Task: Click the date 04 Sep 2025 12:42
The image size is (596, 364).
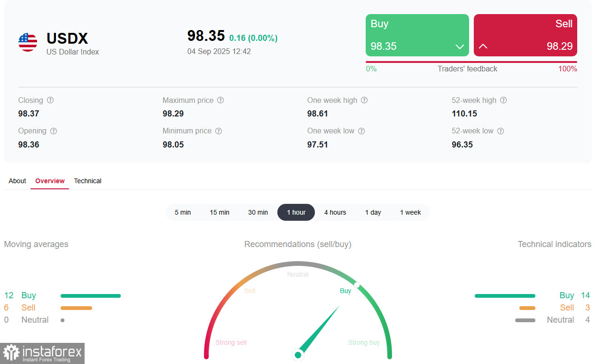Action: click(219, 51)
